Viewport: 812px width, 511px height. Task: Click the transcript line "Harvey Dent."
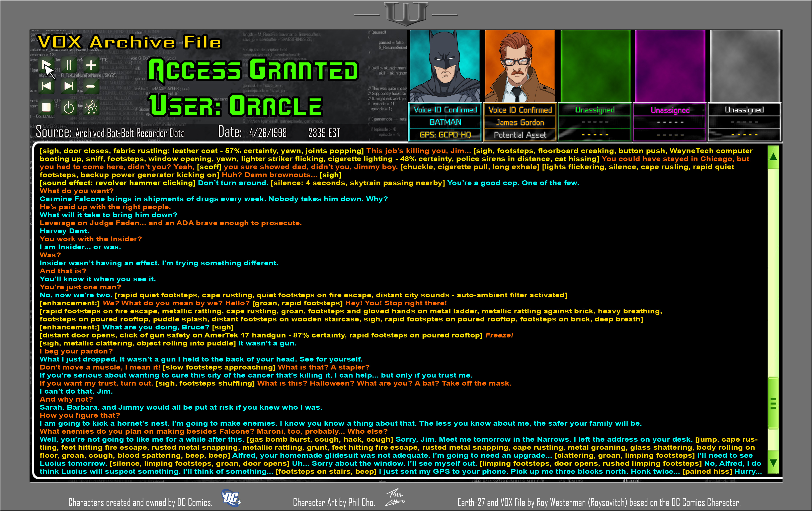click(64, 231)
